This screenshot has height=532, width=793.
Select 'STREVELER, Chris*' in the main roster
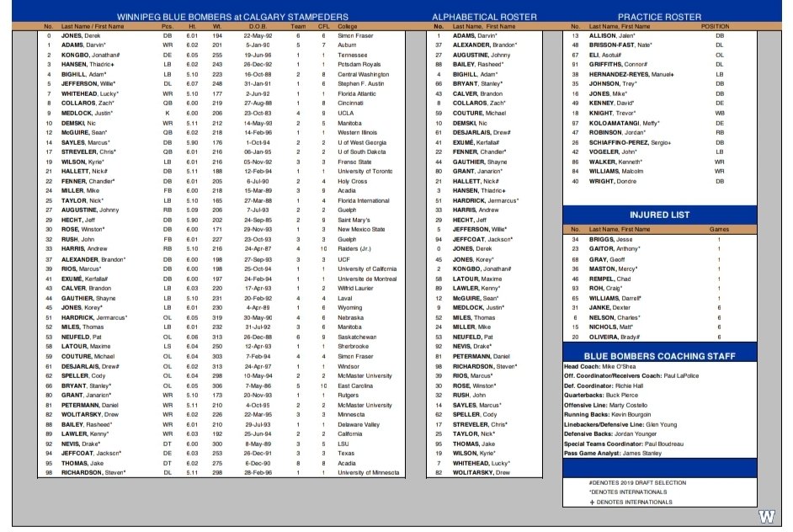(88, 152)
